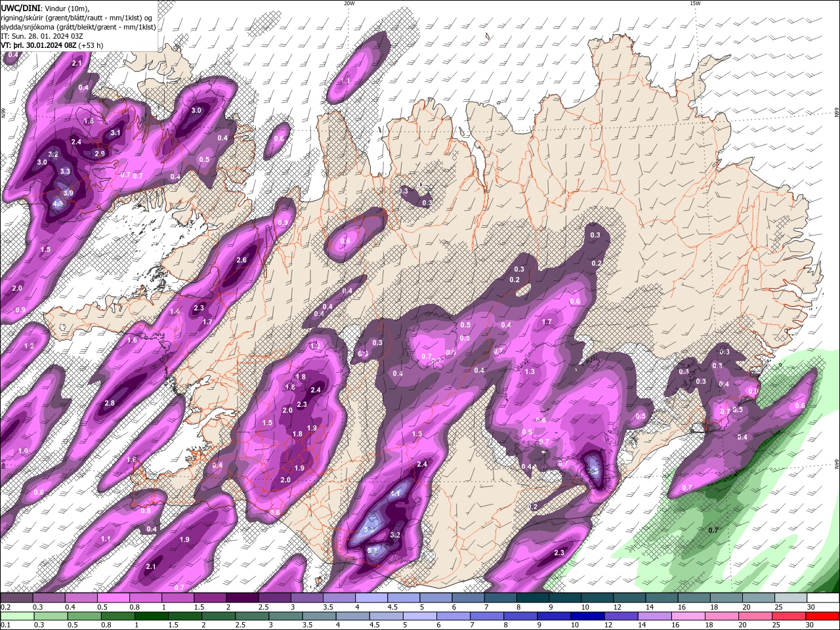
Task: Click the "VT: þri. 30.01.2024 08Z" valid time
Action: pyautogui.click(x=39, y=45)
